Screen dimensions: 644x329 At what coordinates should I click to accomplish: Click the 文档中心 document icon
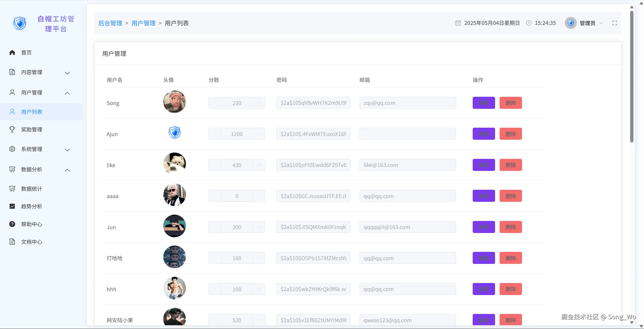click(13, 242)
